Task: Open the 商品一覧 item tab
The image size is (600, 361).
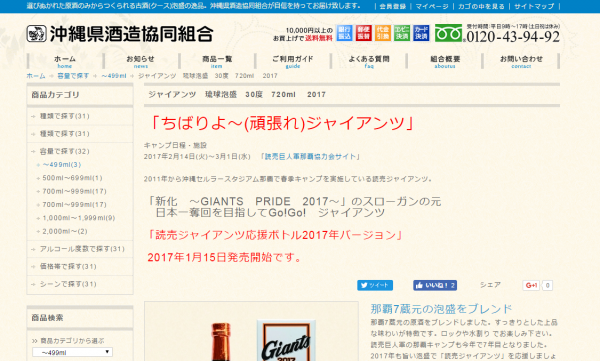Action: pos(217,61)
